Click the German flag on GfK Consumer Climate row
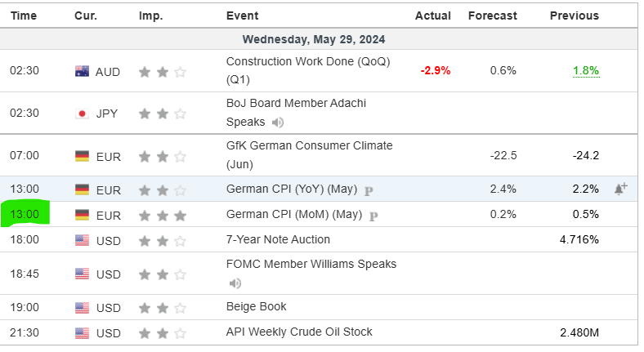Image resolution: width=644 pixels, height=352 pixels. (82, 155)
